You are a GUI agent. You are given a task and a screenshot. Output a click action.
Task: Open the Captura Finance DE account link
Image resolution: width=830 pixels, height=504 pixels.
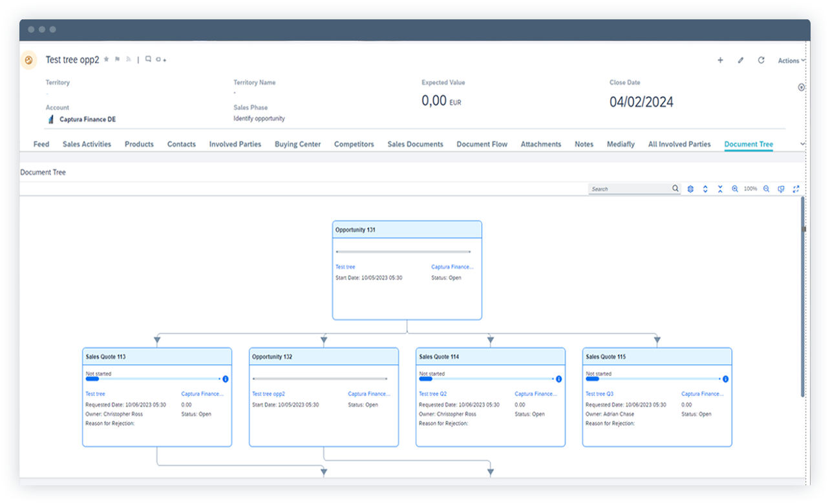87,119
